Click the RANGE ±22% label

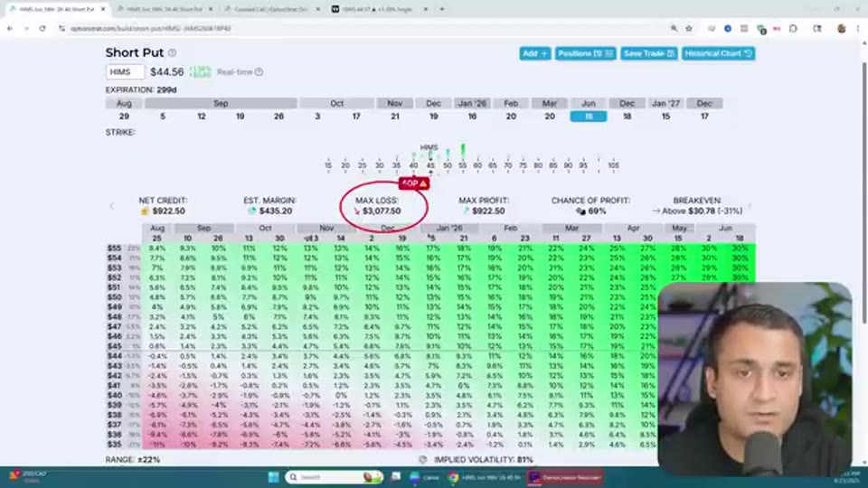point(133,460)
